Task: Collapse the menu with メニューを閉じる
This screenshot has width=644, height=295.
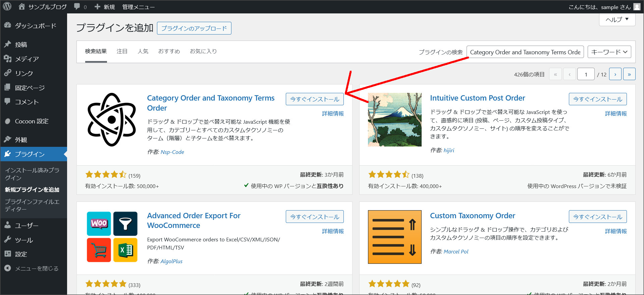Action: pyautogui.click(x=32, y=268)
